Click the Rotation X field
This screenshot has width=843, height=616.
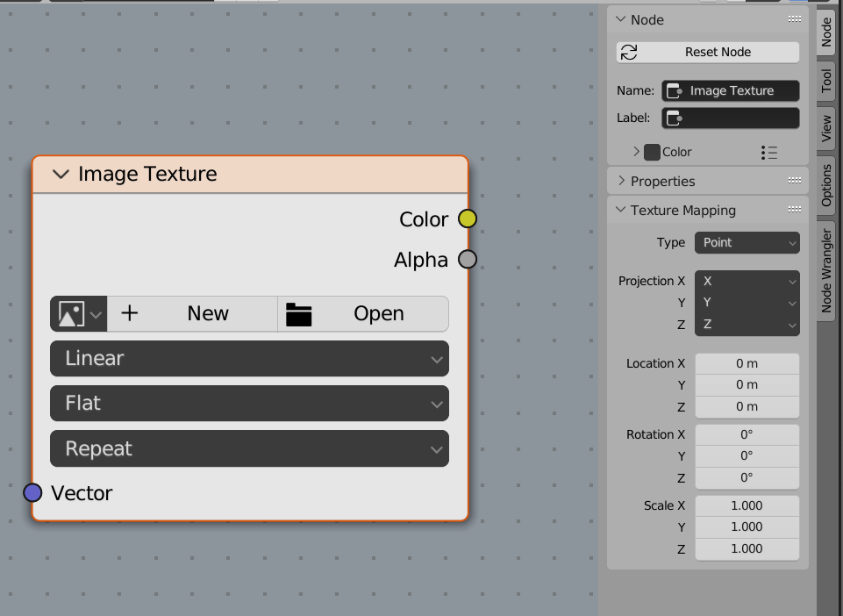point(747,434)
